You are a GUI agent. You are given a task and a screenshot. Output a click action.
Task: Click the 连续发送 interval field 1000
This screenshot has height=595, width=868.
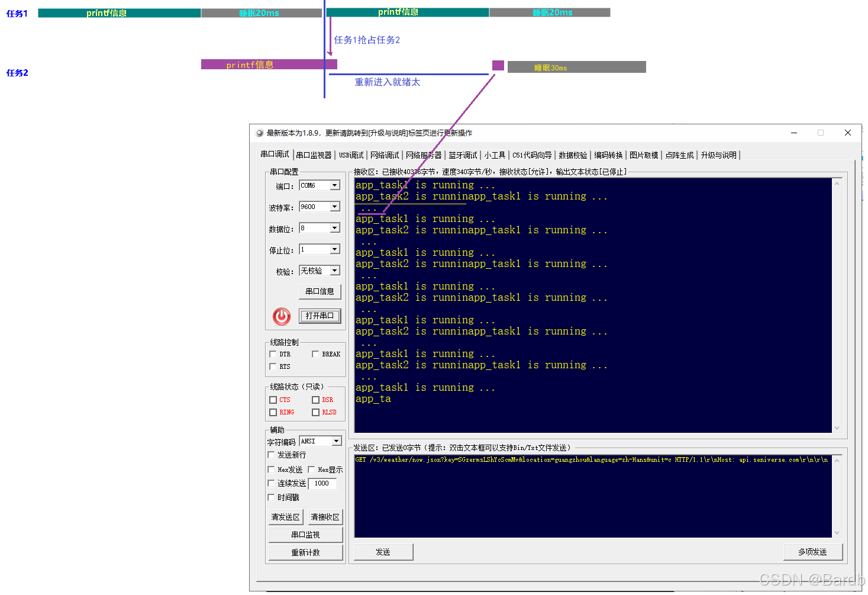[322, 483]
